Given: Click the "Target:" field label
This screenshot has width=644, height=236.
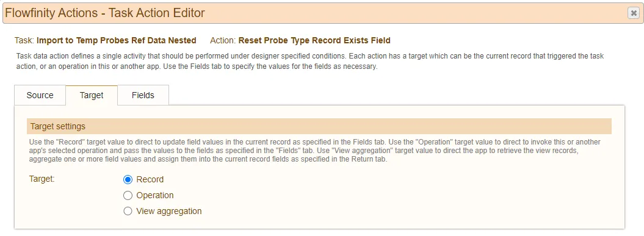Looking at the screenshot, I should click(x=42, y=179).
